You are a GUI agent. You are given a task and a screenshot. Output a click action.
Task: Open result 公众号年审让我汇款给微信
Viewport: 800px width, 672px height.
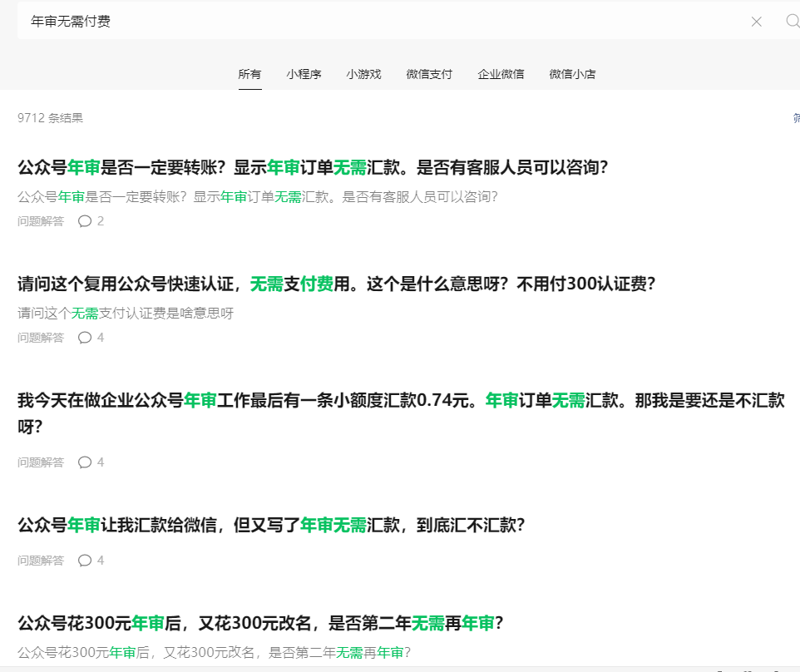271,525
